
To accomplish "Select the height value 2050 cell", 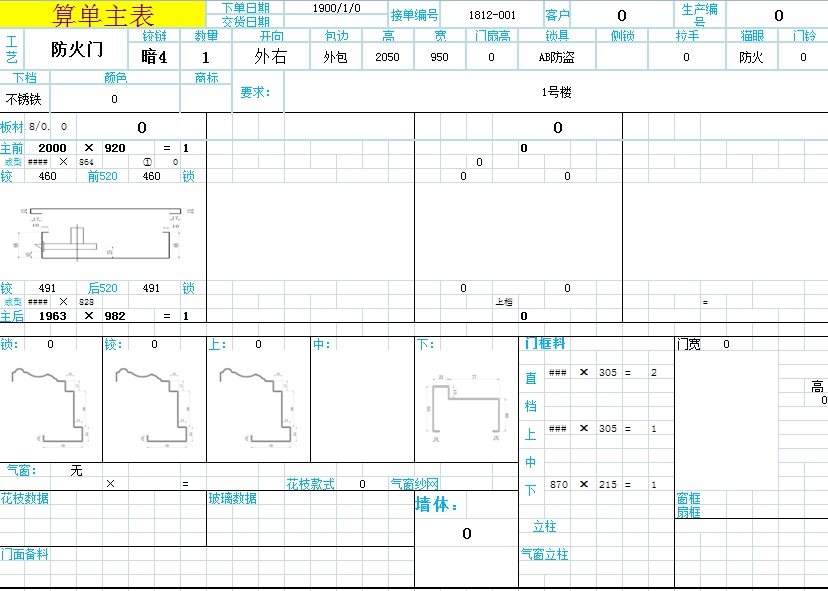I will [388, 57].
